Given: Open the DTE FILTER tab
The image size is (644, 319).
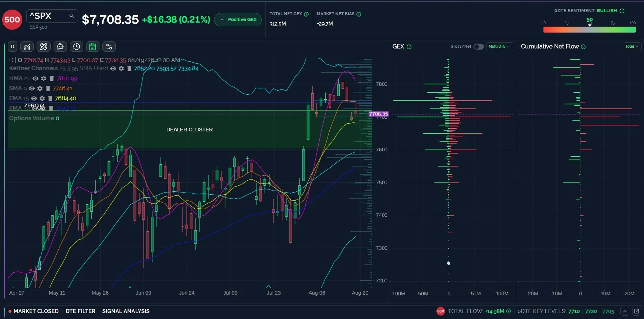Looking at the screenshot, I should [80, 311].
